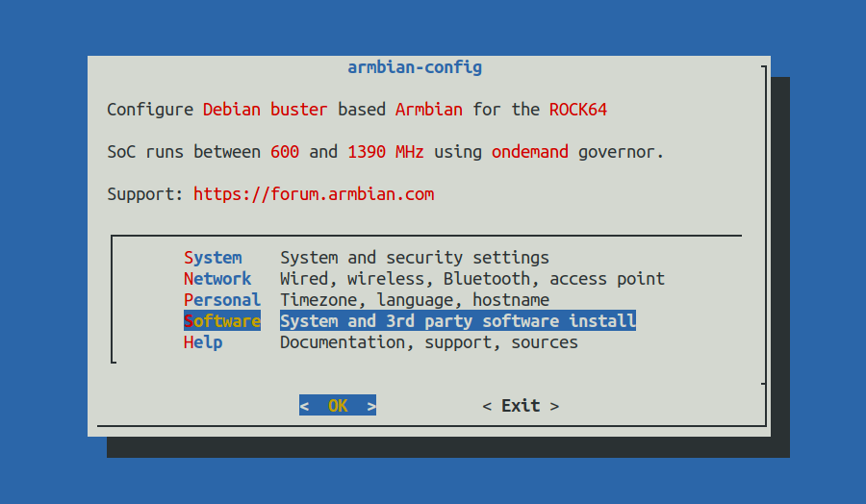Click 'Documentation, support, sources' description
Screen dimensions: 866x504
click(x=429, y=342)
